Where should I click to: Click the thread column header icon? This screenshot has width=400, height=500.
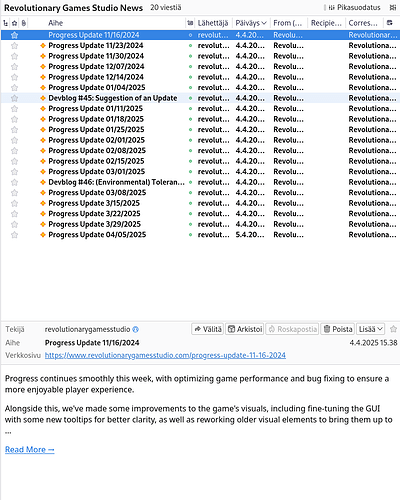pyautogui.click(x=6, y=23)
